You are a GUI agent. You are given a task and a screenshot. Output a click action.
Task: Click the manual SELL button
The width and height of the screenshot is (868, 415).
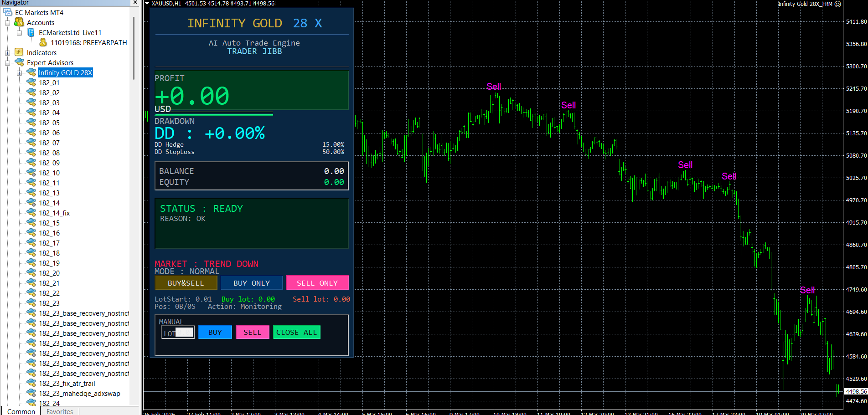point(253,332)
